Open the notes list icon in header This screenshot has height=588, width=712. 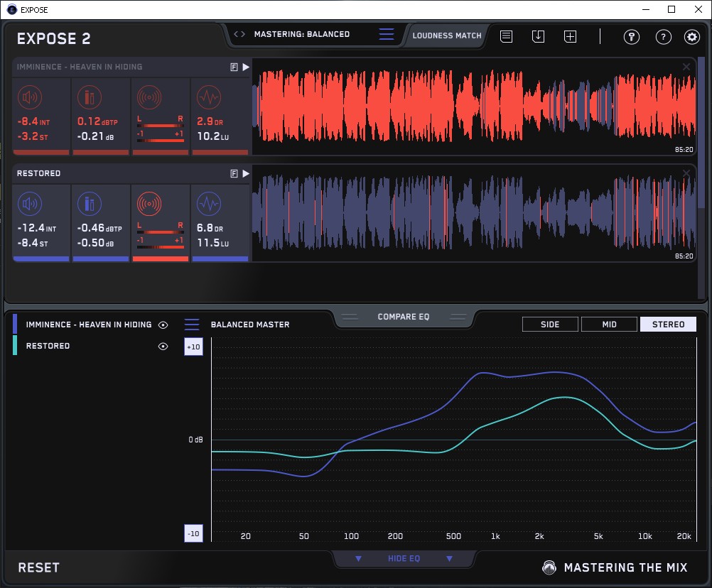coord(507,36)
